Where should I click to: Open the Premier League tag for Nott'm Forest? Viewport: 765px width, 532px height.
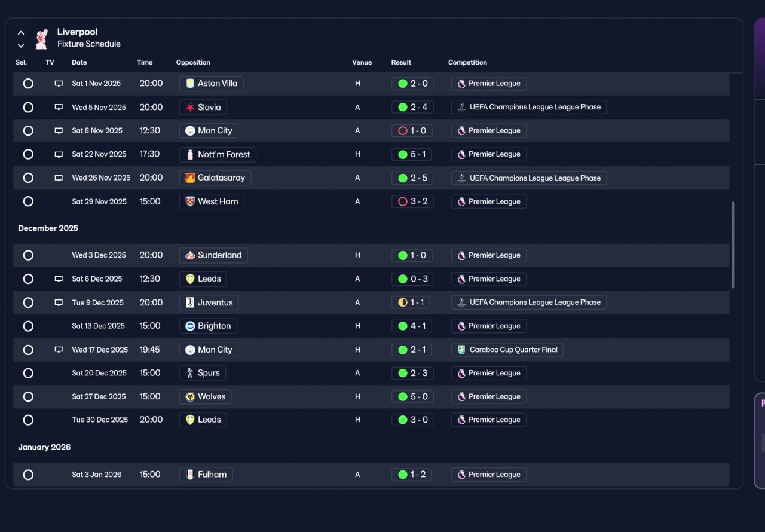coord(489,154)
